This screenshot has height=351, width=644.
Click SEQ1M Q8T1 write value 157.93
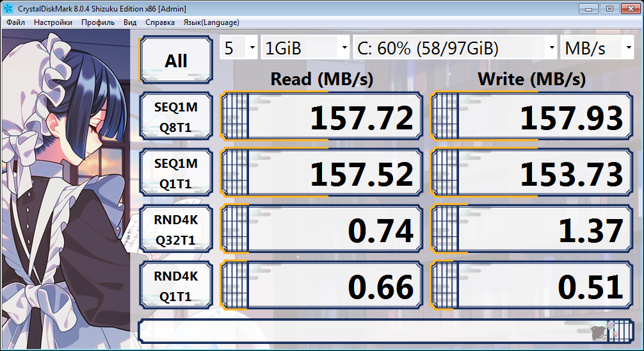click(x=532, y=117)
